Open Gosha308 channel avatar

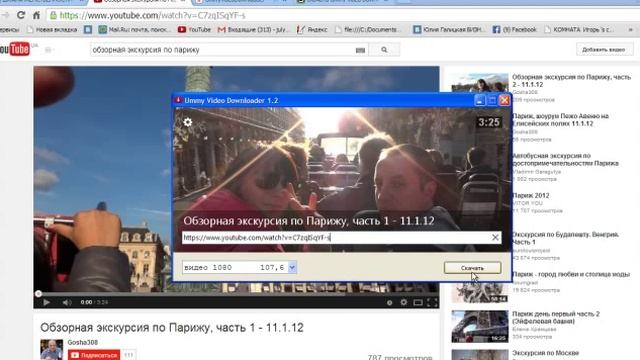point(51,349)
